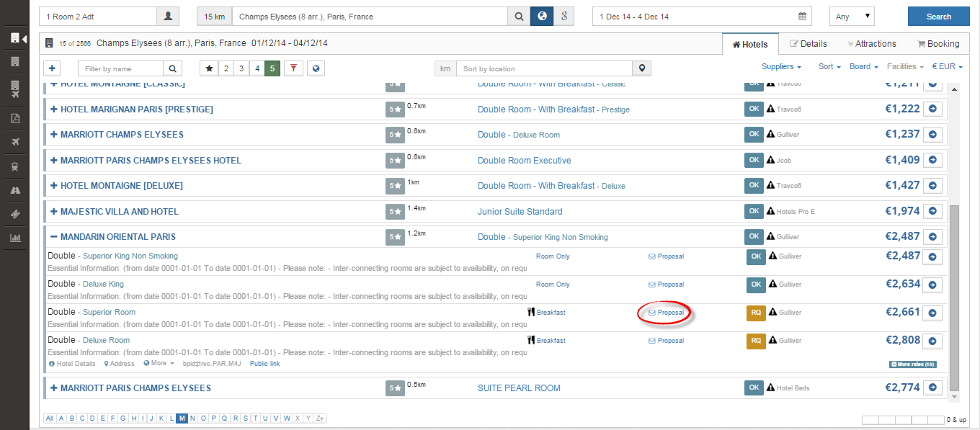Viewport: 980px width, 430px height.
Task: Expand Marriott Paris Champs Elysees Hotel row
Action: click(x=53, y=161)
